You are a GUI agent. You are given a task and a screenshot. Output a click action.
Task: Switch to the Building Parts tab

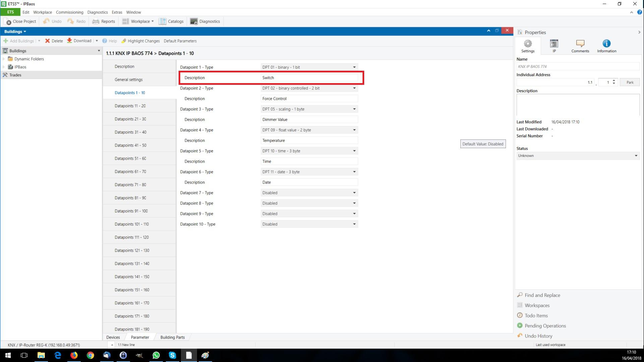[x=172, y=337]
